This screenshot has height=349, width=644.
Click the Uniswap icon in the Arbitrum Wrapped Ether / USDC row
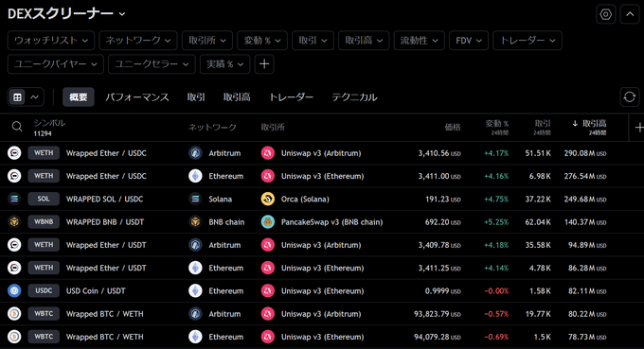(x=268, y=153)
